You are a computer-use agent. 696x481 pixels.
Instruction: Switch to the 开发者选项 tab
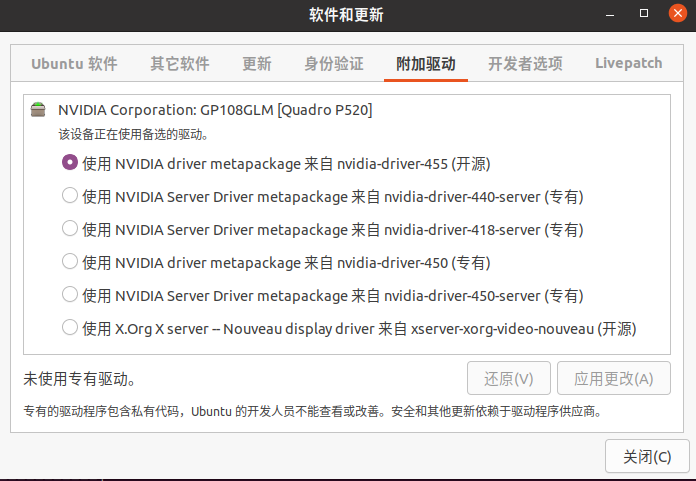click(525, 63)
